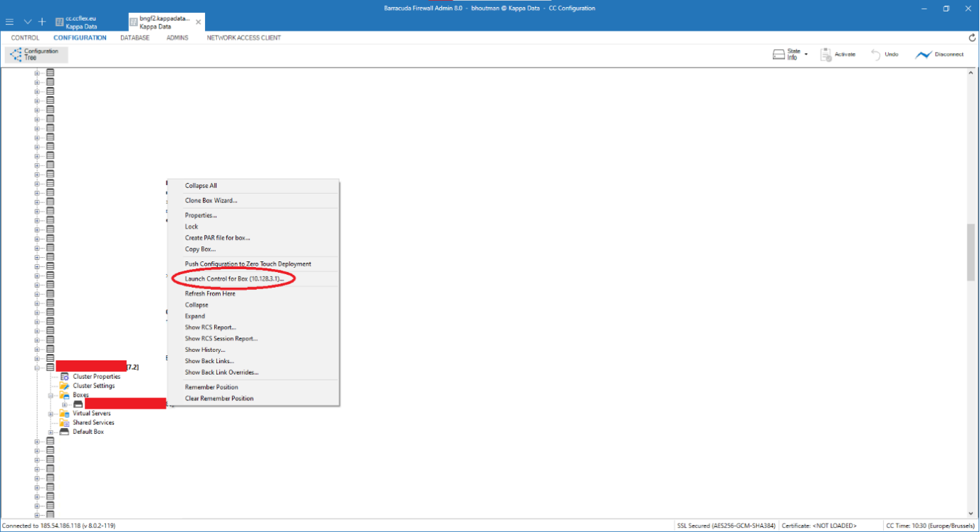
Task: Click the Shared Services folder icon
Action: [x=65, y=423]
